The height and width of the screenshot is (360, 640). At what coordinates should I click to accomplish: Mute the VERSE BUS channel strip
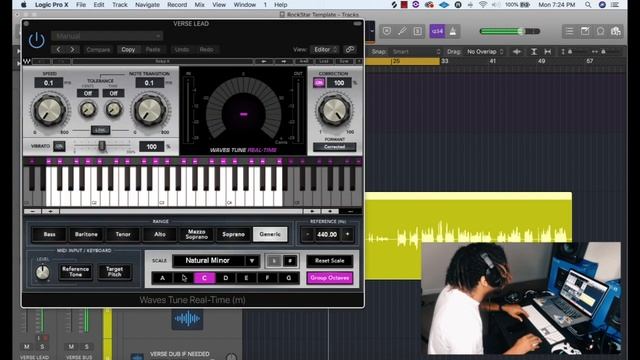71,347
